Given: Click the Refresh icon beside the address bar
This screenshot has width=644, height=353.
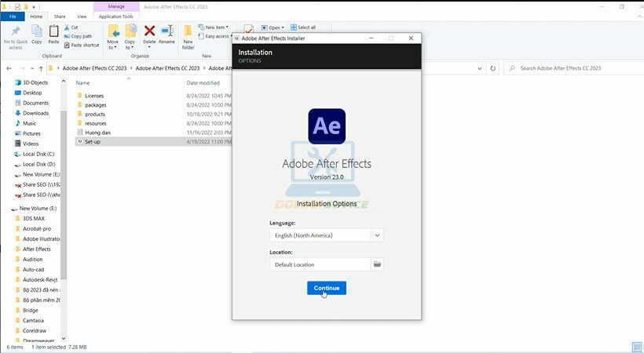Looking at the screenshot, I should (x=493, y=68).
